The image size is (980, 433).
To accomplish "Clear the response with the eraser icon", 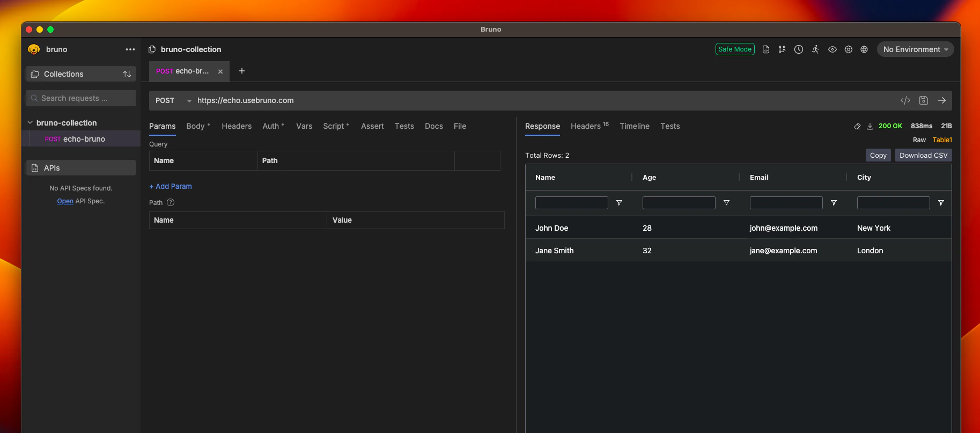I will pos(857,126).
